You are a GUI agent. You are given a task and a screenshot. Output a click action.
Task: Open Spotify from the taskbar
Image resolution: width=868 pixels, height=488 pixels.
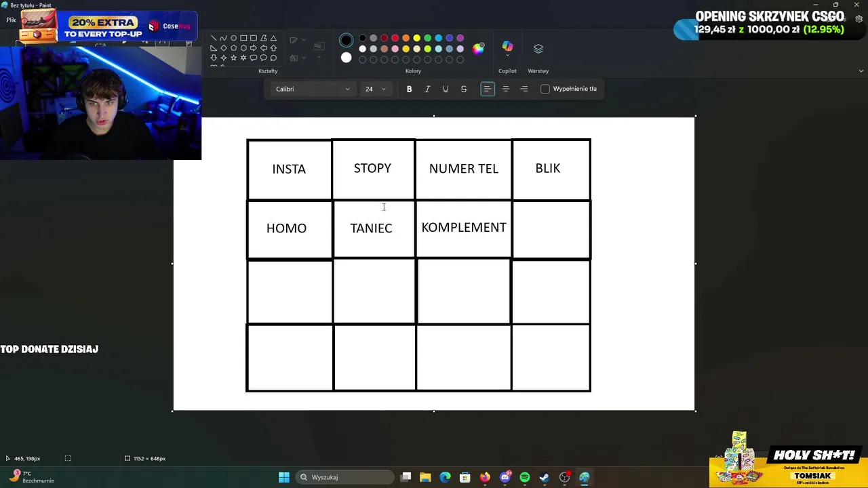(525, 477)
